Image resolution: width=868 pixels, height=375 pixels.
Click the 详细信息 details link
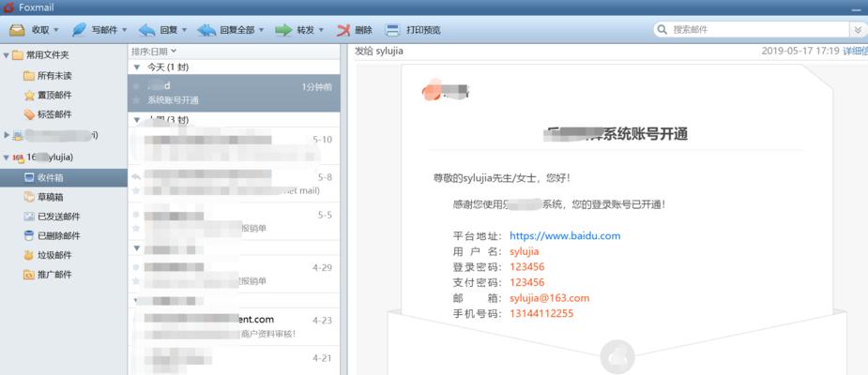click(x=855, y=51)
